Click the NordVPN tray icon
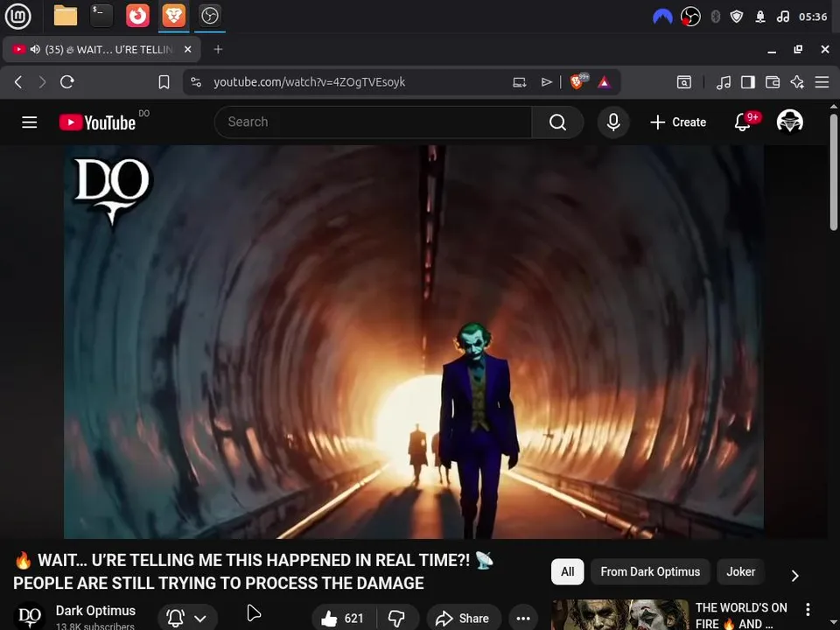 662,17
